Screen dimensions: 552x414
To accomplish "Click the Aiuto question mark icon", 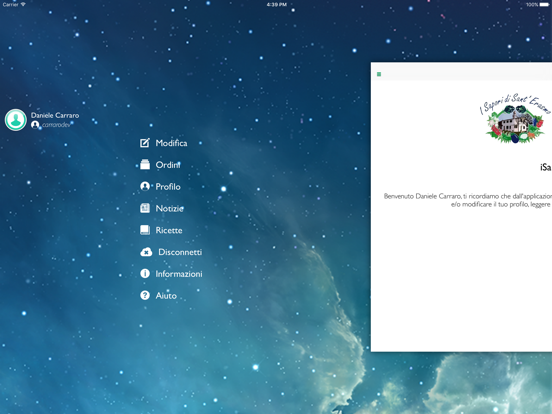I will [x=145, y=295].
